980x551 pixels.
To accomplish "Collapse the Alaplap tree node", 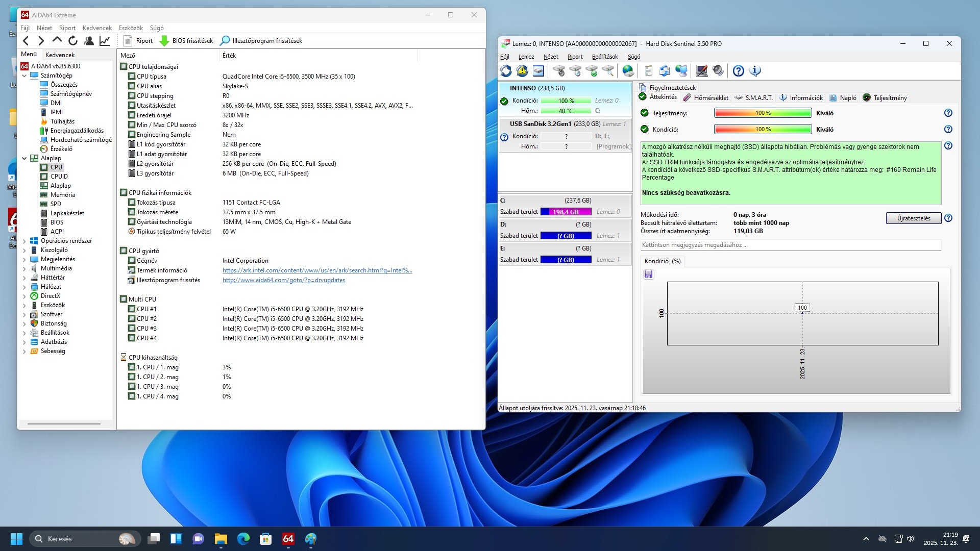I will pyautogui.click(x=24, y=158).
